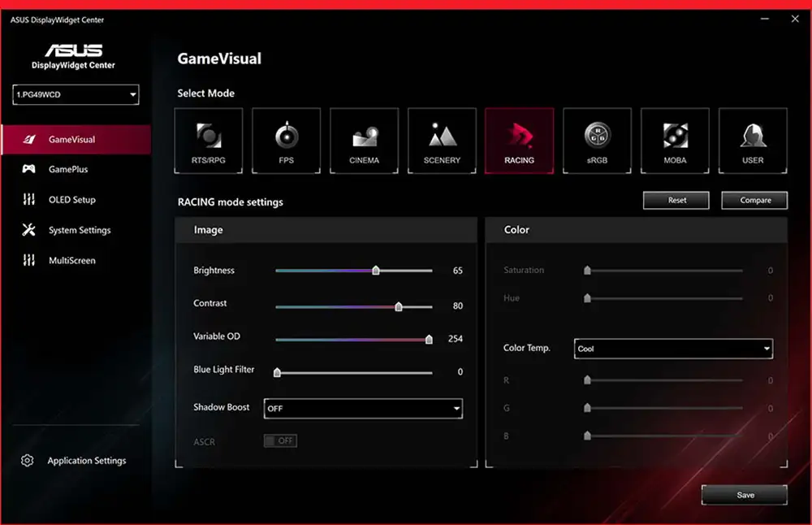This screenshot has width=812, height=525.
Task: Open GamePlus in the sidebar
Action: [68, 169]
